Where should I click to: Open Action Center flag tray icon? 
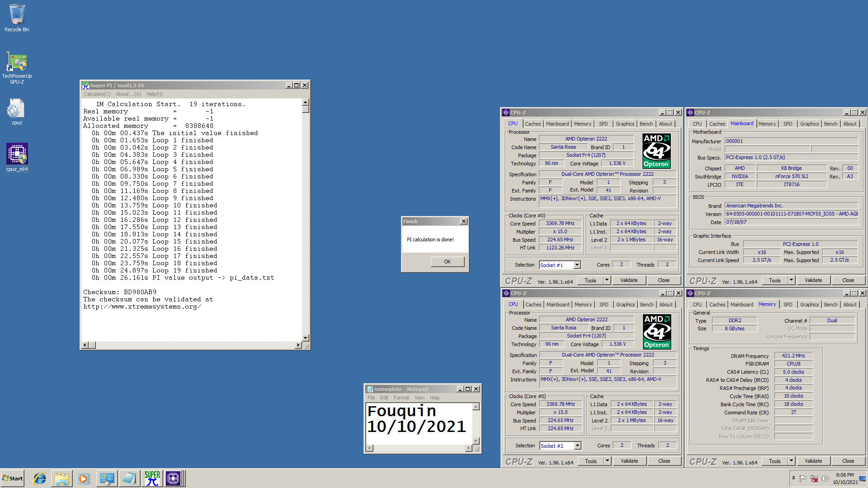[x=803, y=479]
